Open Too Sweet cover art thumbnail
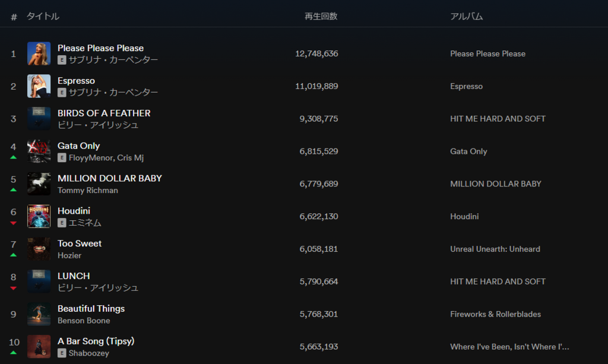The width and height of the screenshot is (608, 364). (x=39, y=249)
